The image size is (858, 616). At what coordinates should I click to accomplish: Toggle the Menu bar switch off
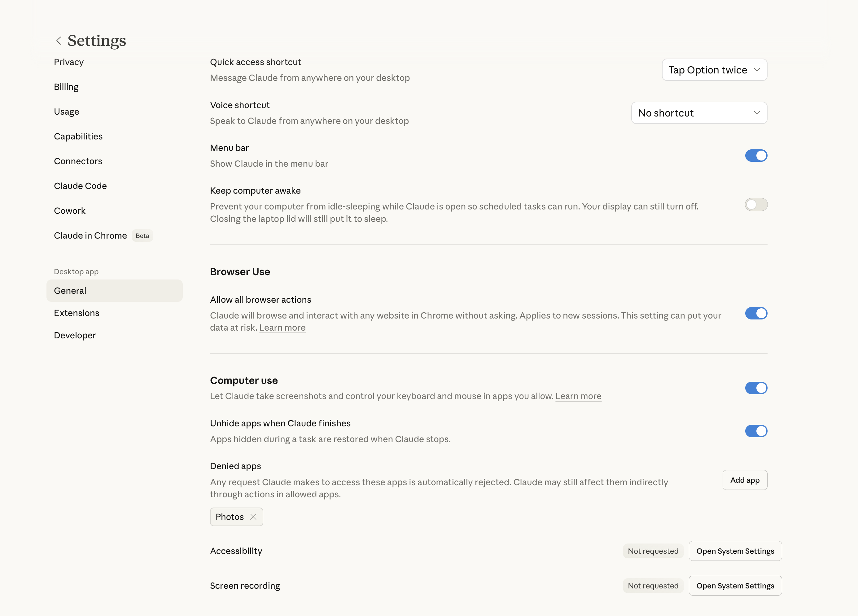click(x=756, y=156)
